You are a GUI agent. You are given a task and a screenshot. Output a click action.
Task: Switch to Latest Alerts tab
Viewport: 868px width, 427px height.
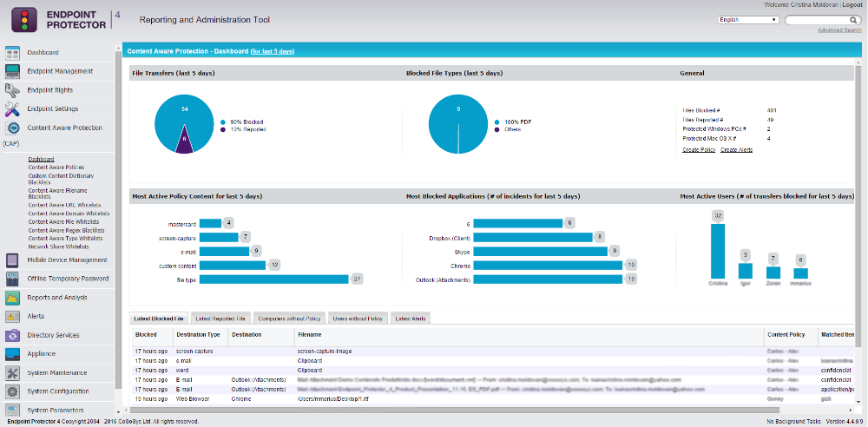click(411, 319)
